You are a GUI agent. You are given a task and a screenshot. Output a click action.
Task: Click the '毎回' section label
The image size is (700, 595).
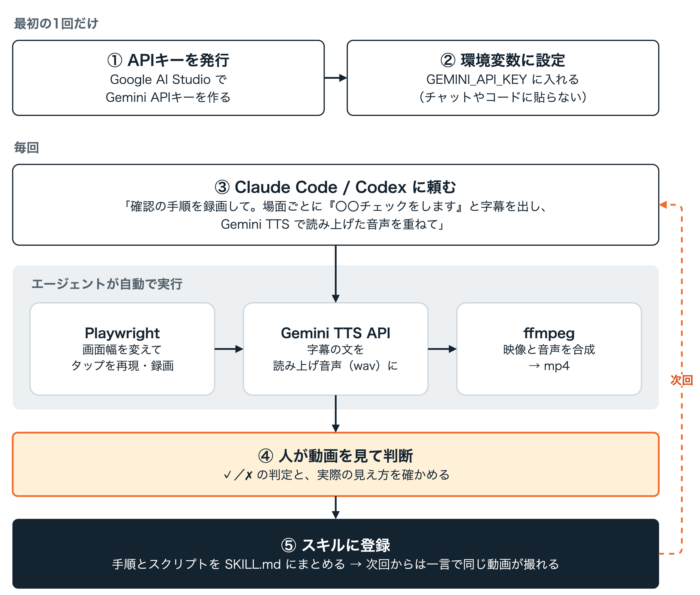(x=26, y=148)
